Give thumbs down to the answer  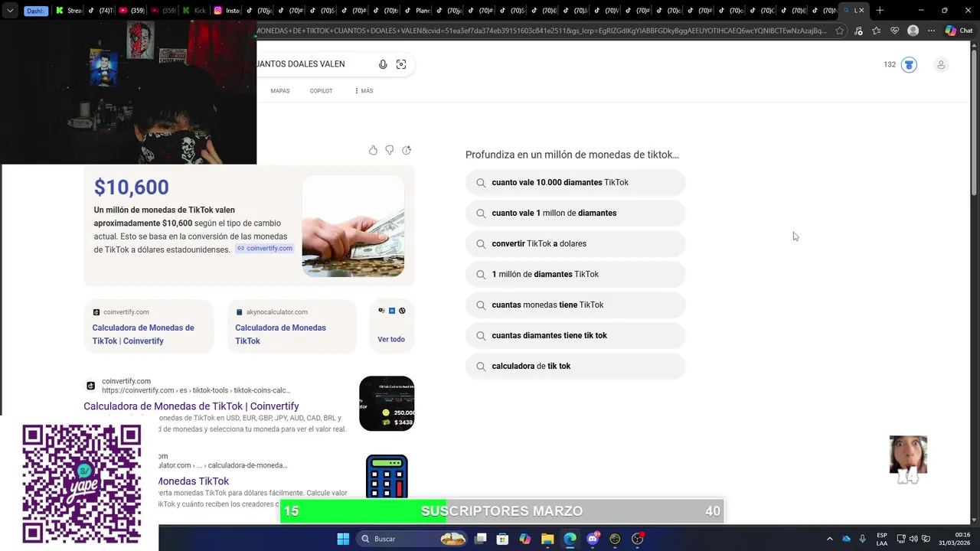point(390,150)
